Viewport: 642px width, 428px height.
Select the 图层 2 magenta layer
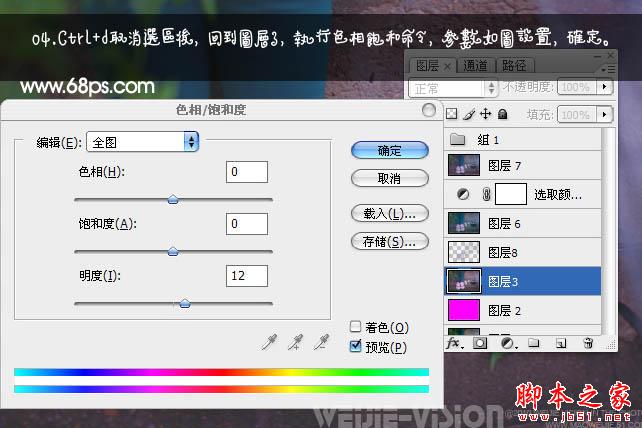522,310
